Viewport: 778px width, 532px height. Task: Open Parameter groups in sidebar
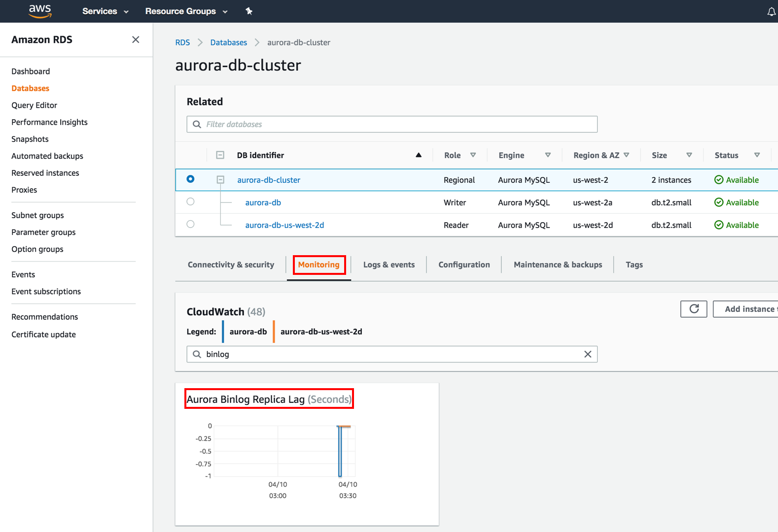[x=43, y=232]
